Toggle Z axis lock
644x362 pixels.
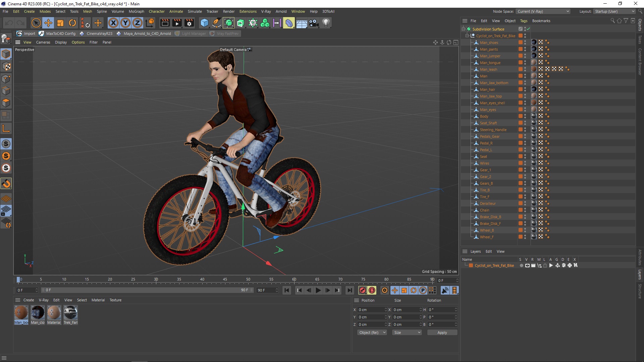[x=138, y=23]
